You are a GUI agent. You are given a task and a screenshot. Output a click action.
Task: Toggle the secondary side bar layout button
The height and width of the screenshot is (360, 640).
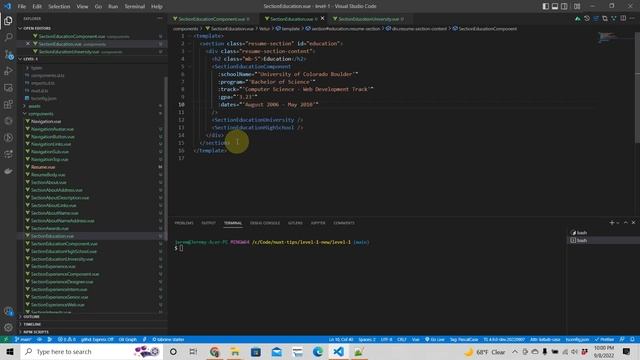click(x=564, y=6)
